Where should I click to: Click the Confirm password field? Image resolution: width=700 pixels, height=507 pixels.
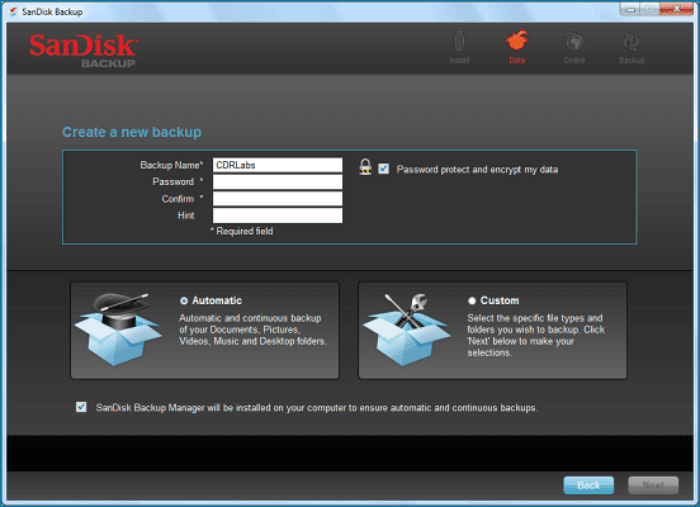(x=278, y=199)
